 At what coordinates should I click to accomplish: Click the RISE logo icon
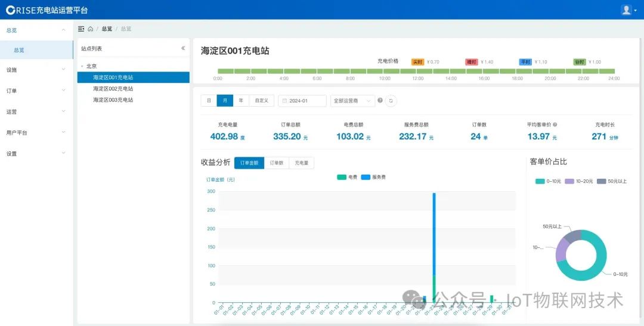(10, 10)
